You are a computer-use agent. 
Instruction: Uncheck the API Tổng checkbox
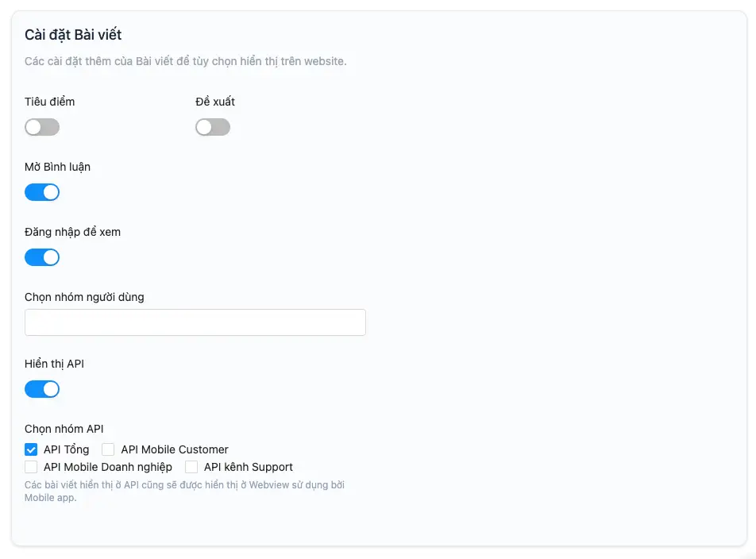tap(32, 449)
